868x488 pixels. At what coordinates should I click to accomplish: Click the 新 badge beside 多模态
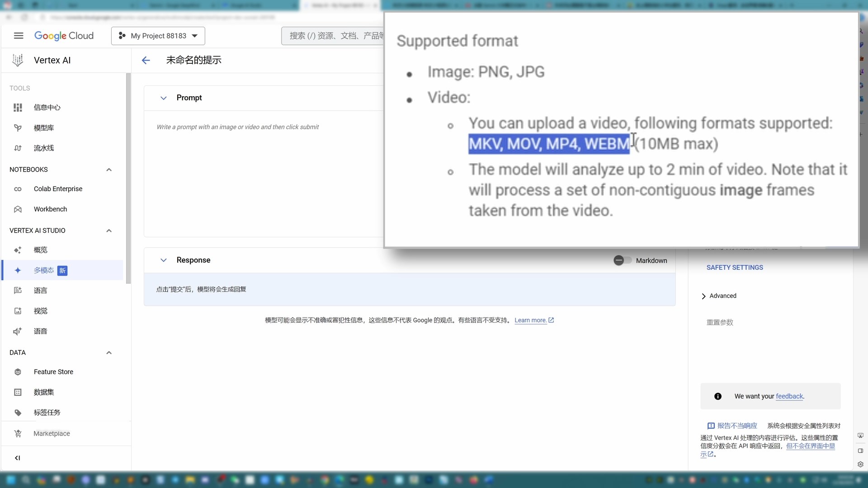(x=62, y=270)
